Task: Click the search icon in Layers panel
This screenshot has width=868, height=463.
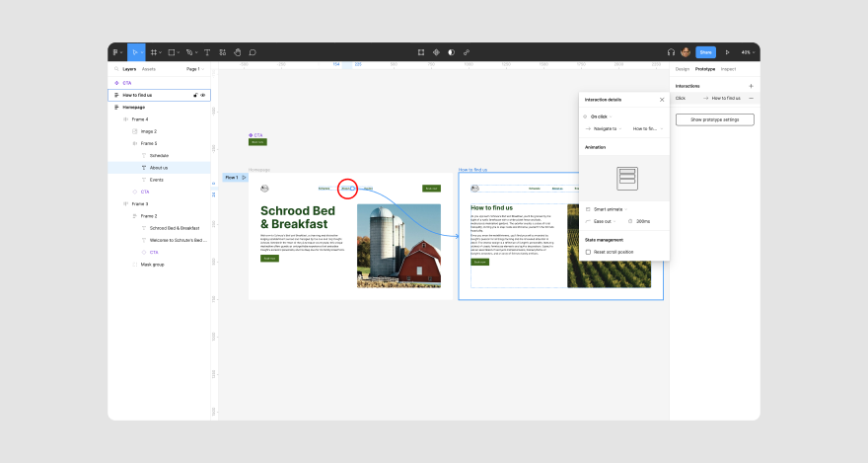Action: tap(116, 69)
